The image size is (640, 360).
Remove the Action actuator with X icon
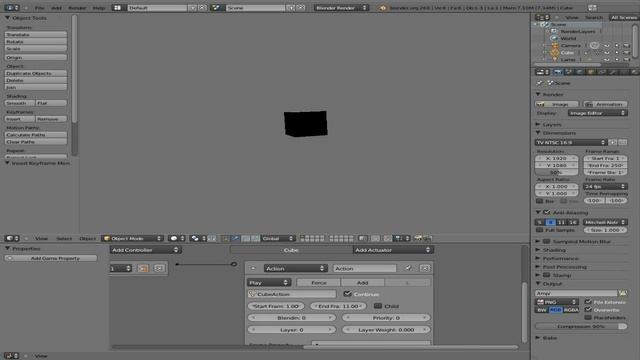coord(425,268)
